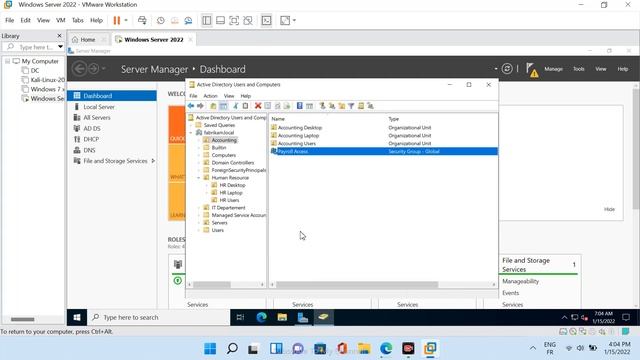
Task: Click Create new organizational unit icon
Action: pyautogui.click(x=341, y=106)
